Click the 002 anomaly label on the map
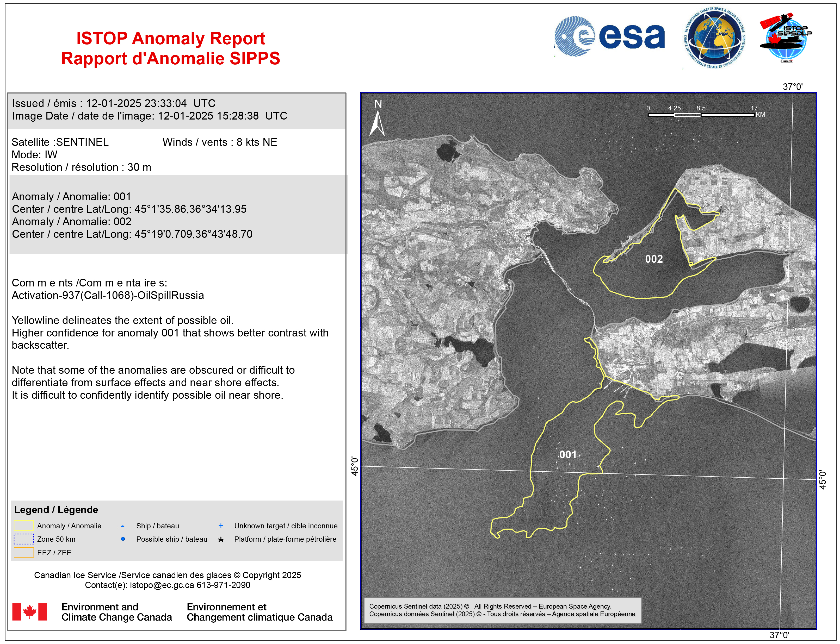The width and height of the screenshot is (840, 644). tap(654, 259)
